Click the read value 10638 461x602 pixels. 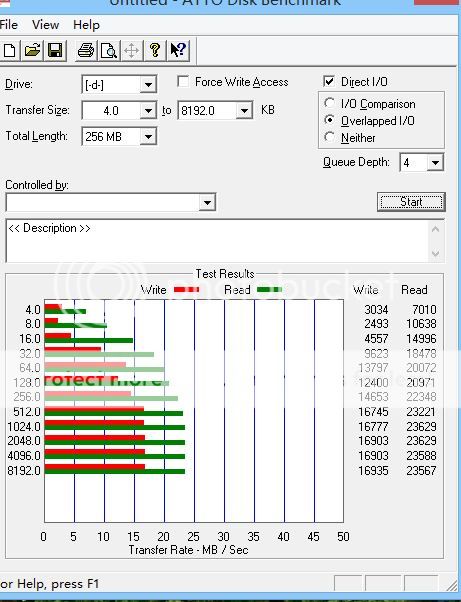click(421, 324)
